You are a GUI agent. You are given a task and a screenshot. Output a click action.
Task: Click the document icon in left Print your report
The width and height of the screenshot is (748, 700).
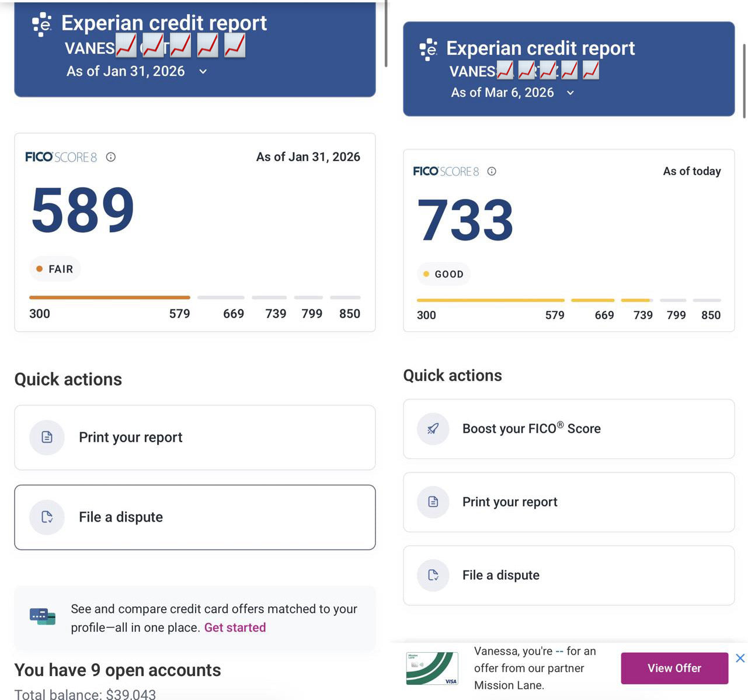pos(47,437)
